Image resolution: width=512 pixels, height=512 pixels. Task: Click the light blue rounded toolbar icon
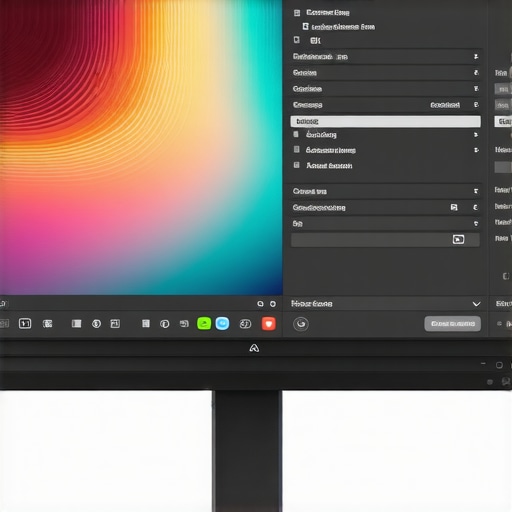[x=222, y=324]
